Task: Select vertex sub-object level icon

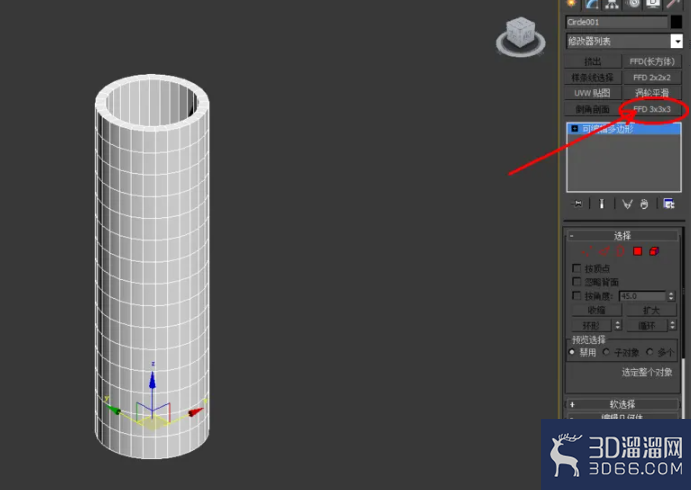Action: (x=587, y=252)
